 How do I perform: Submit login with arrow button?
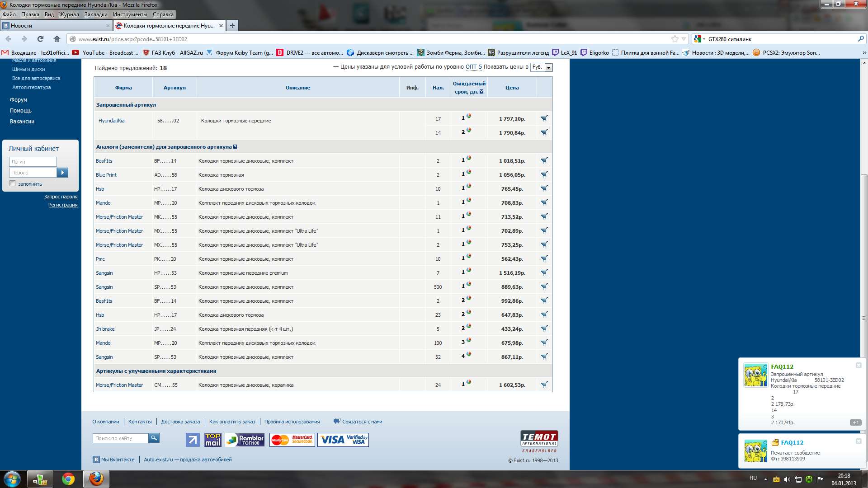[62, 173]
